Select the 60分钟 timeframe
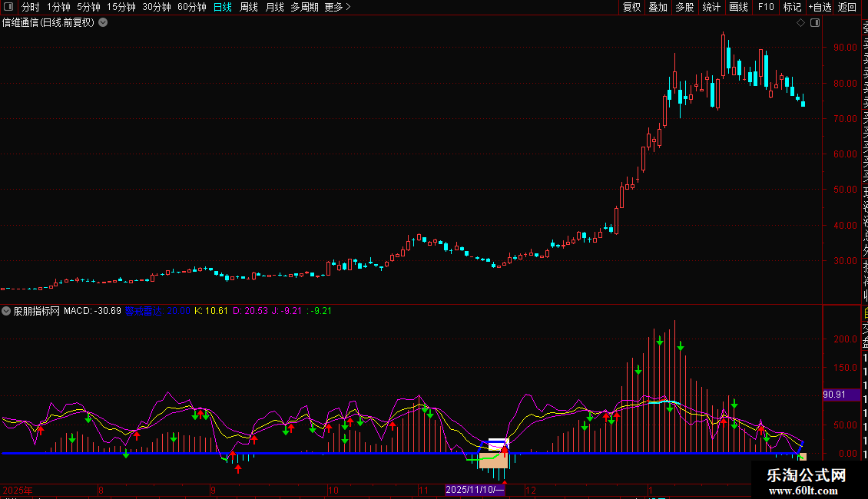868x499 pixels. [x=191, y=7]
